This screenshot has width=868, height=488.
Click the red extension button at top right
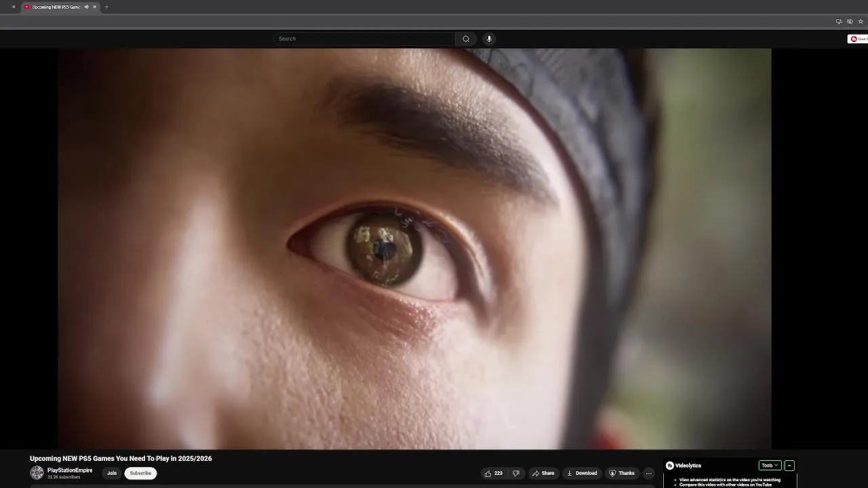858,39
